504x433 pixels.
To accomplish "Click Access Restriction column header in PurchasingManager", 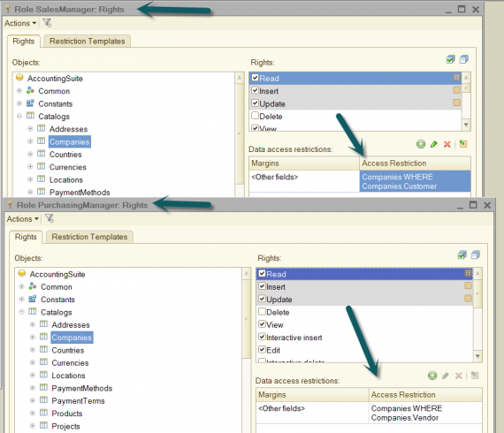I will click(425, 394).
